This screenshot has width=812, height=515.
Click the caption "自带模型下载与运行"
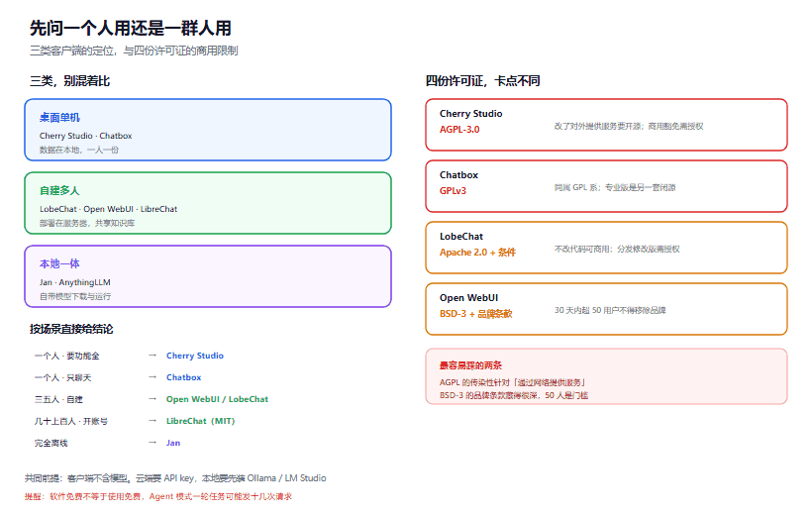(x=75, y=296)
